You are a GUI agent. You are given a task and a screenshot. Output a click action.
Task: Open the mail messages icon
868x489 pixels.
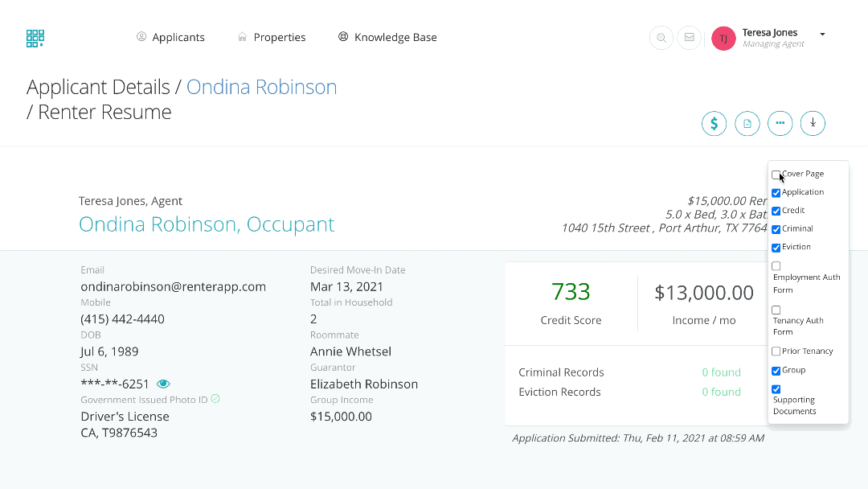[689, 38]
